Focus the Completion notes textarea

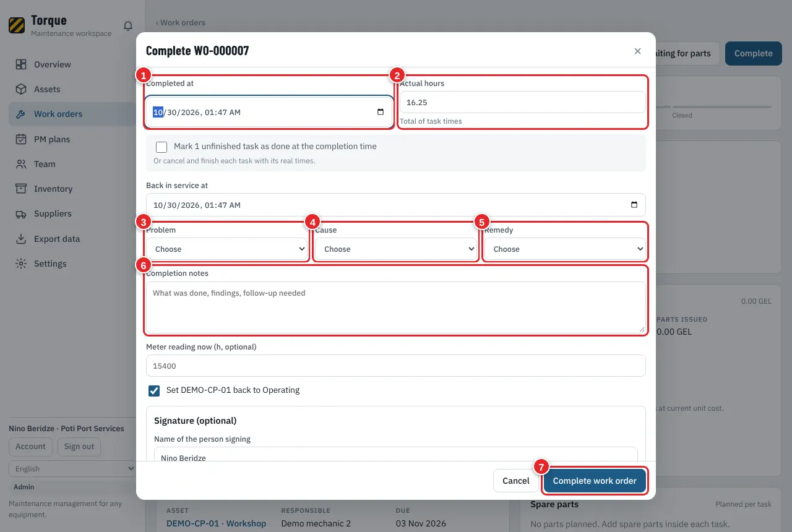point(396,307)
